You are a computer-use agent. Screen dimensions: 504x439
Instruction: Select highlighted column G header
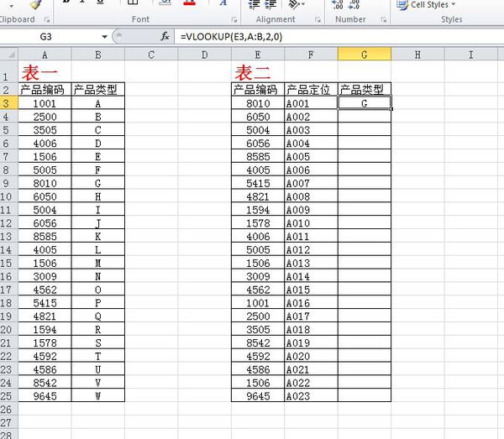click(x=365, y=55)
